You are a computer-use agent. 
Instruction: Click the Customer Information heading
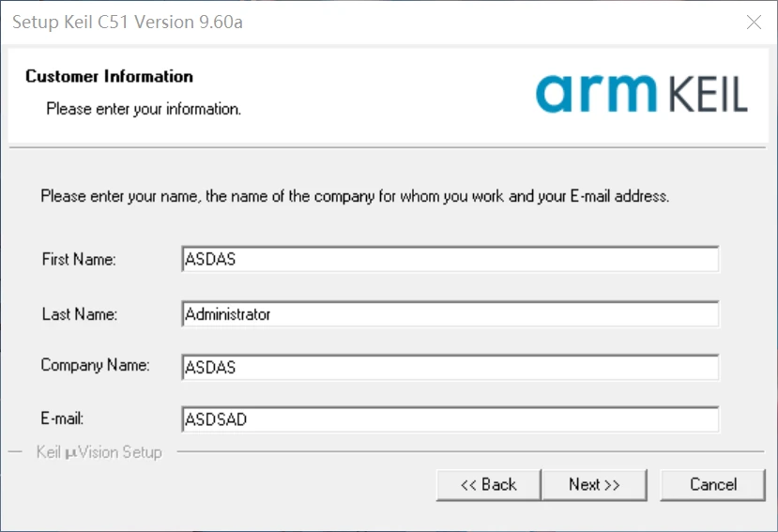pos(109,77)
